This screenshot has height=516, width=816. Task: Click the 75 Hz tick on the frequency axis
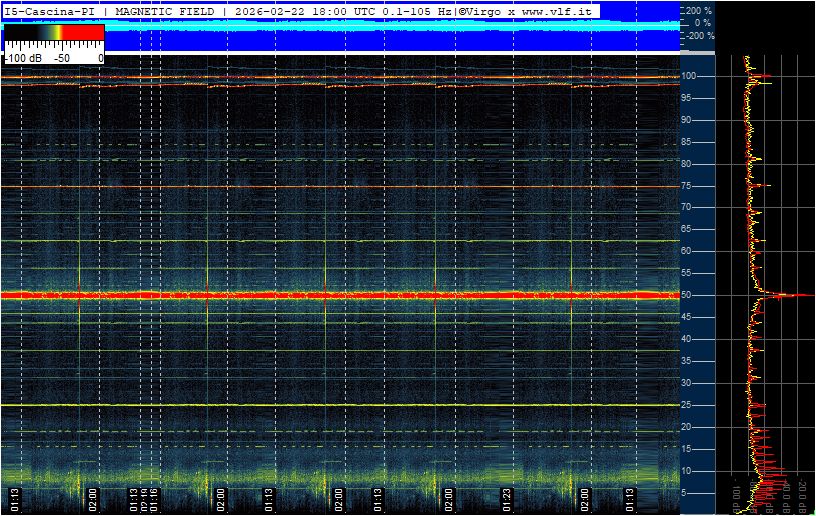(687, 186)
